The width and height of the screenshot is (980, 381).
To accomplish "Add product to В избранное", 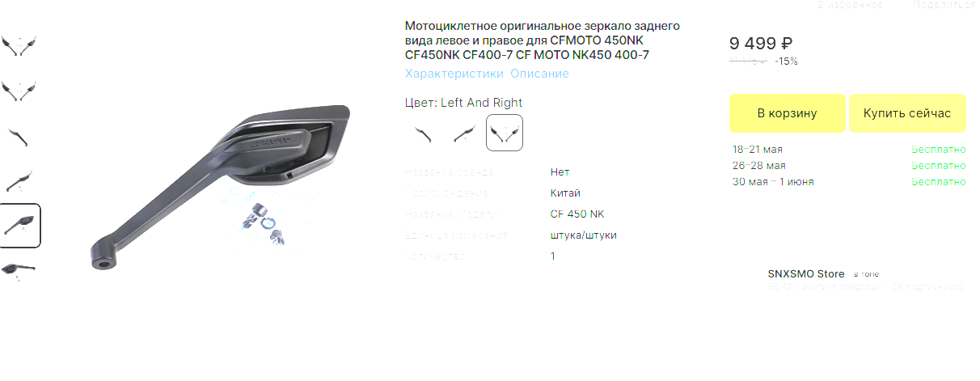I will (x=849, y=5).
